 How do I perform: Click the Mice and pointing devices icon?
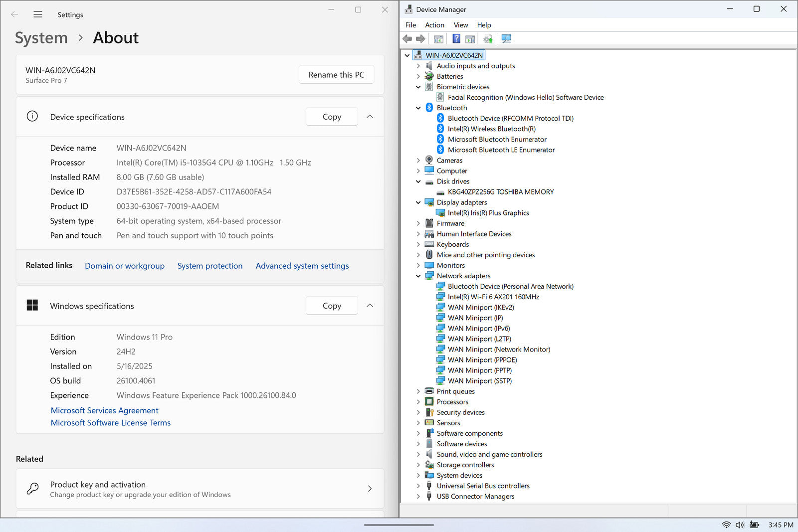(429, 255)
